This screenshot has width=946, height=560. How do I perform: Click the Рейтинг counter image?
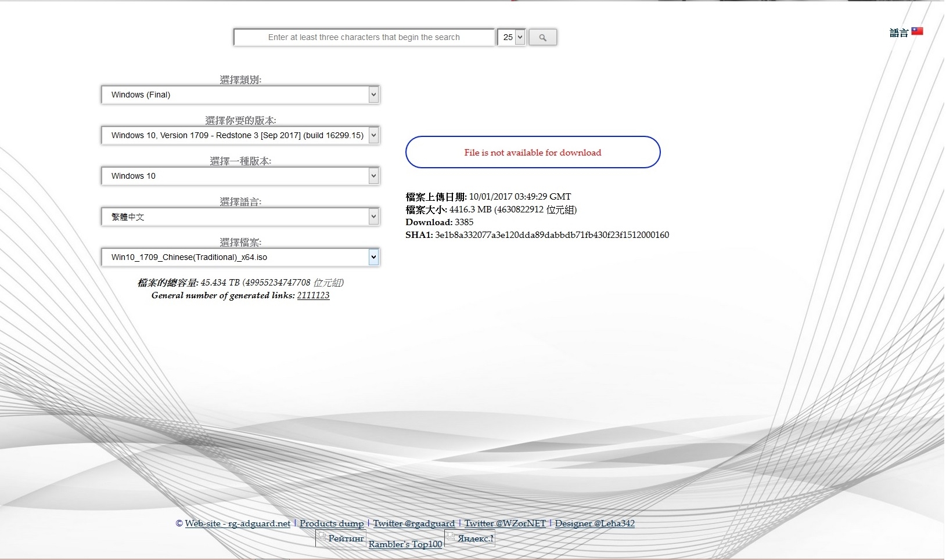click(341, 538)
